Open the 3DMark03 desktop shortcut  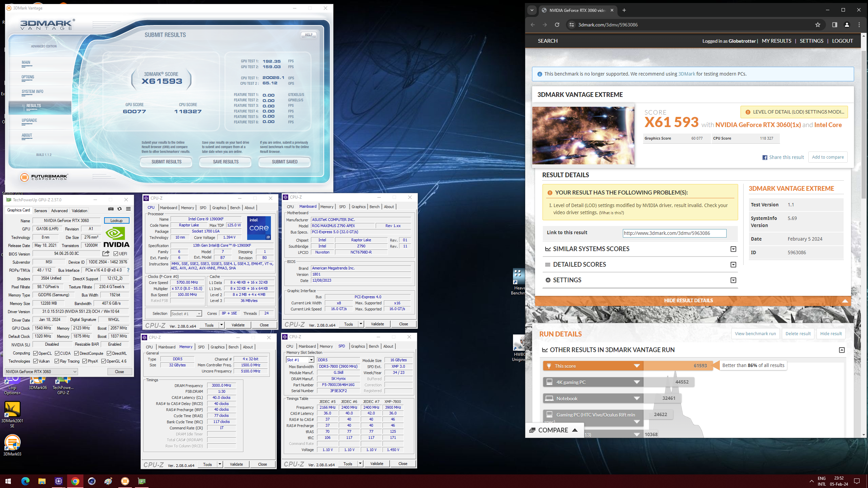tap(12, 445)
